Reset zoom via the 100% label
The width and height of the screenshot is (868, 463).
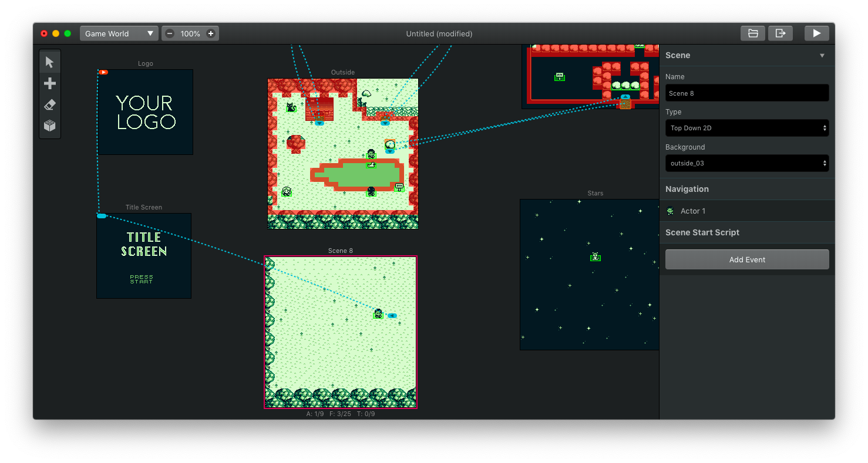[190, 34]
